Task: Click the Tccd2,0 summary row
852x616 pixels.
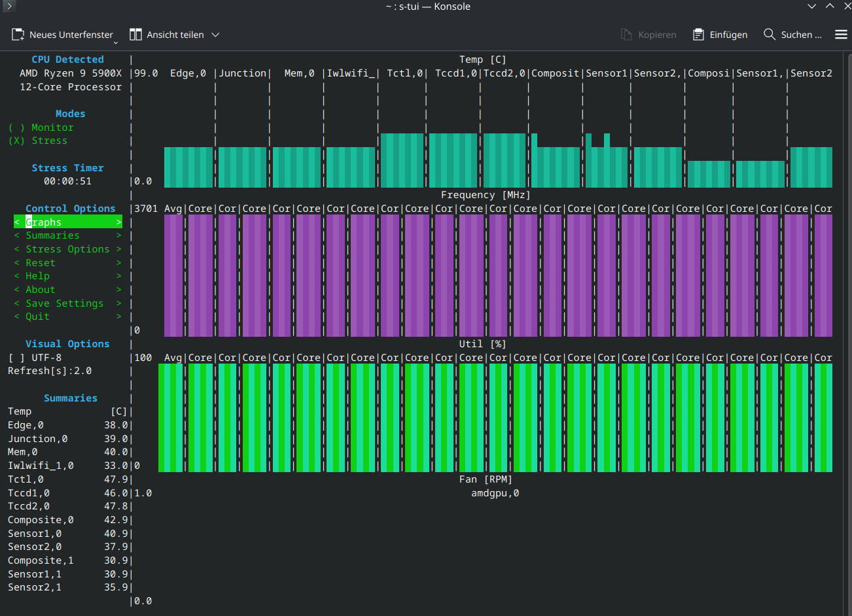Action: pos(68,506)
